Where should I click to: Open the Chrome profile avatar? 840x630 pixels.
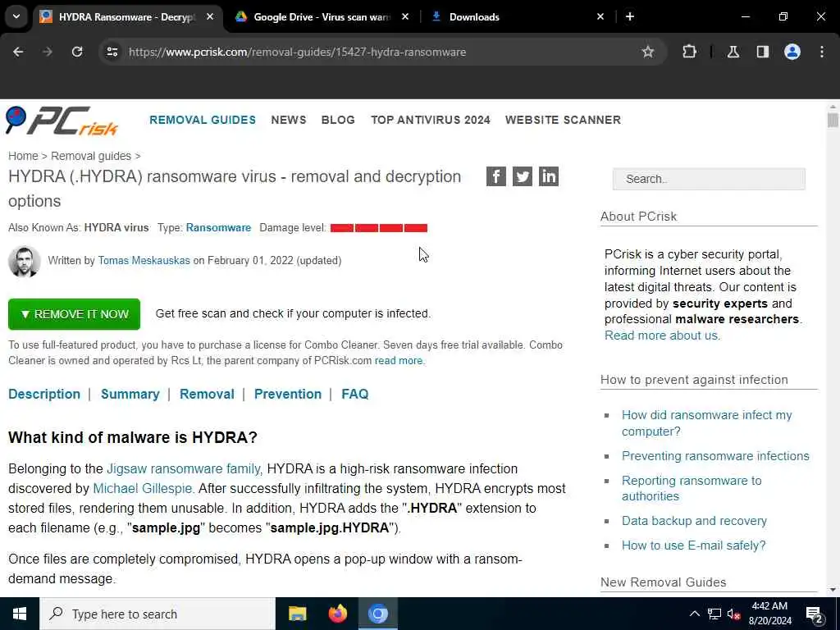pos(792,52)
